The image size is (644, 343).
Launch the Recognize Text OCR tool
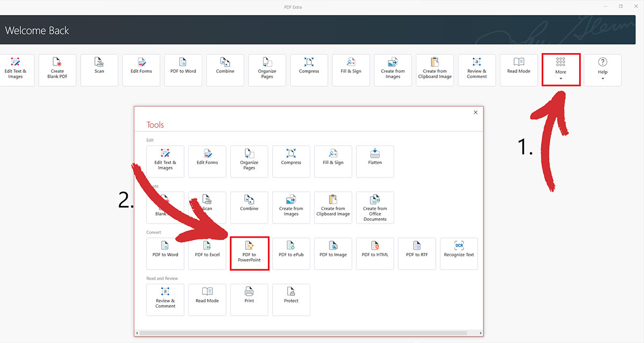click(459, 253)
